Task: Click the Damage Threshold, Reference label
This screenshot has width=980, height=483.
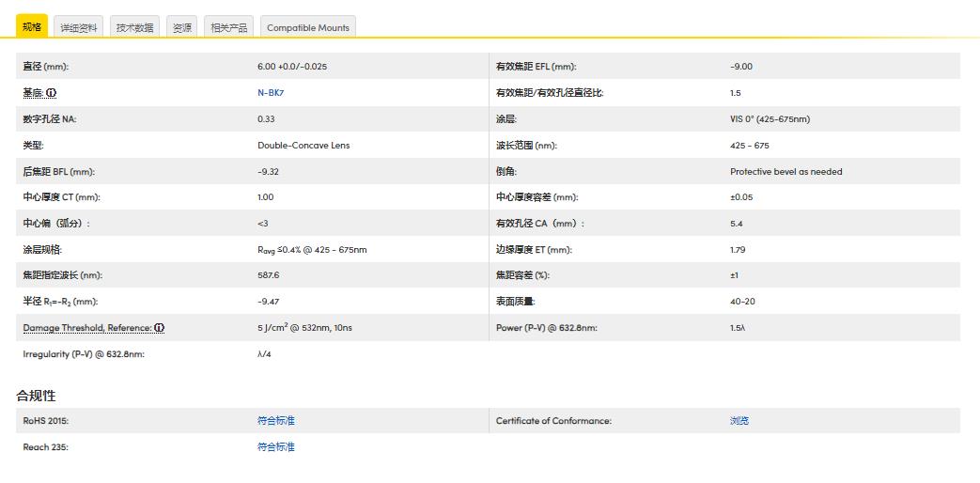Action: [87, 327]
